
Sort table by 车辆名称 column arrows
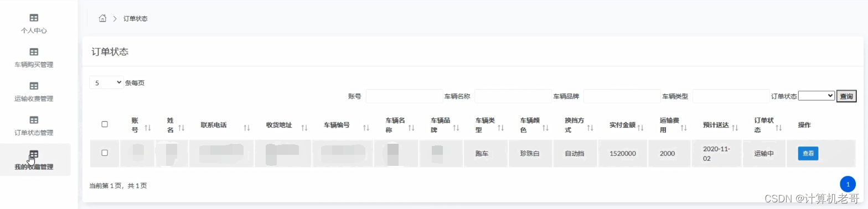click(x=411, y=128)
